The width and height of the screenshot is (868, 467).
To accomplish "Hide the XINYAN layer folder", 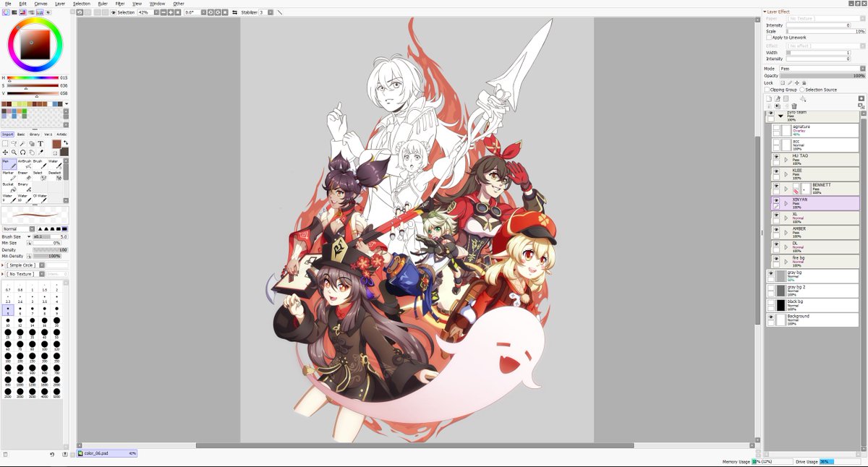I will [776, 200].
